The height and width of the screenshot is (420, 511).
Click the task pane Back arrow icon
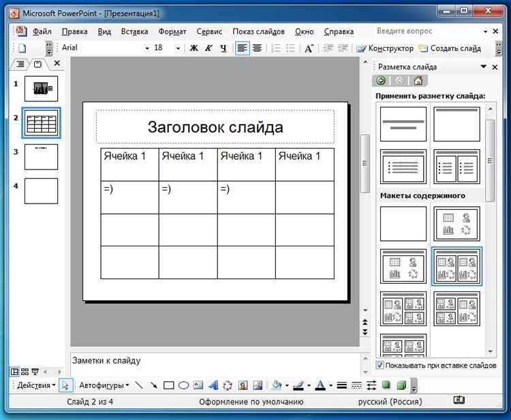click(x=381, y=80)
